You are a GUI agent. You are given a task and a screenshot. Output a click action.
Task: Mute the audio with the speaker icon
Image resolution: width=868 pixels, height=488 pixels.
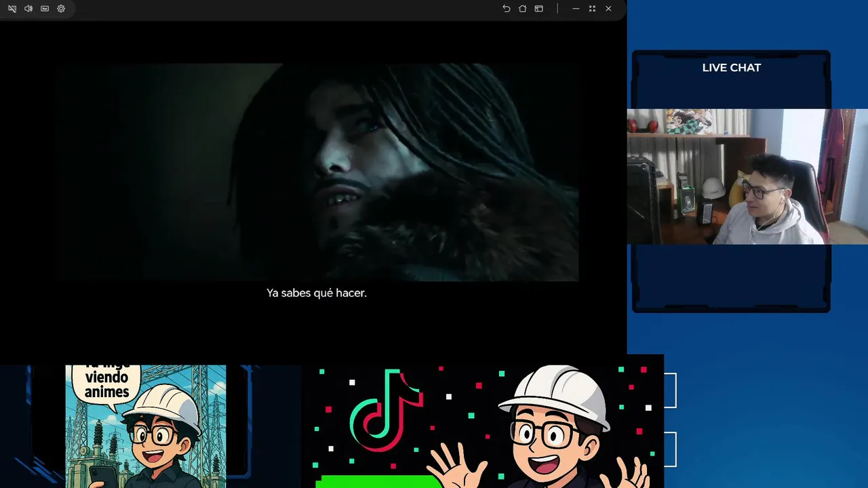pos(28,9)
